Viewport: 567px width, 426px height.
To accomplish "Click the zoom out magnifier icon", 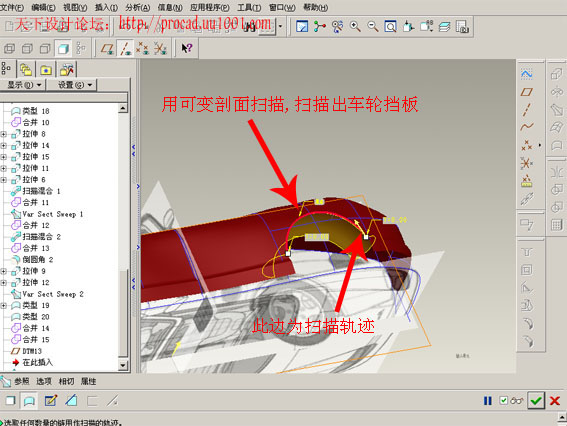I will pyautogui.click(x=372, y=26).
